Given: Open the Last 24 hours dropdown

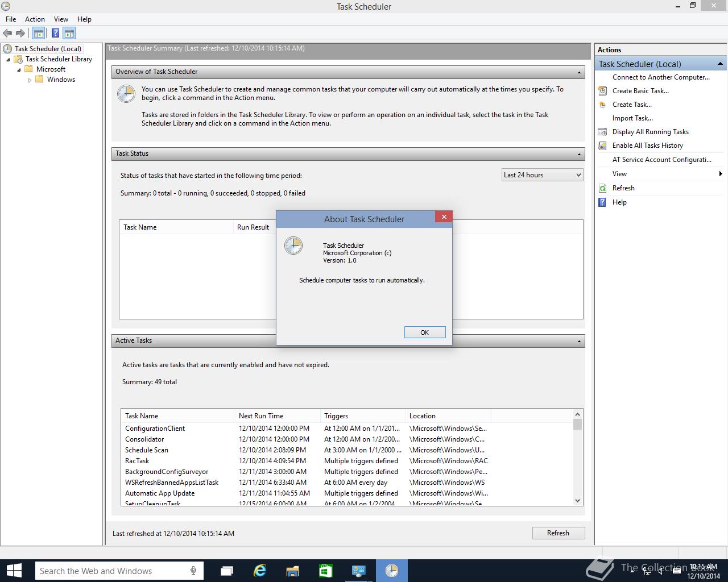Looking at the screenshot, I should 543,175.
